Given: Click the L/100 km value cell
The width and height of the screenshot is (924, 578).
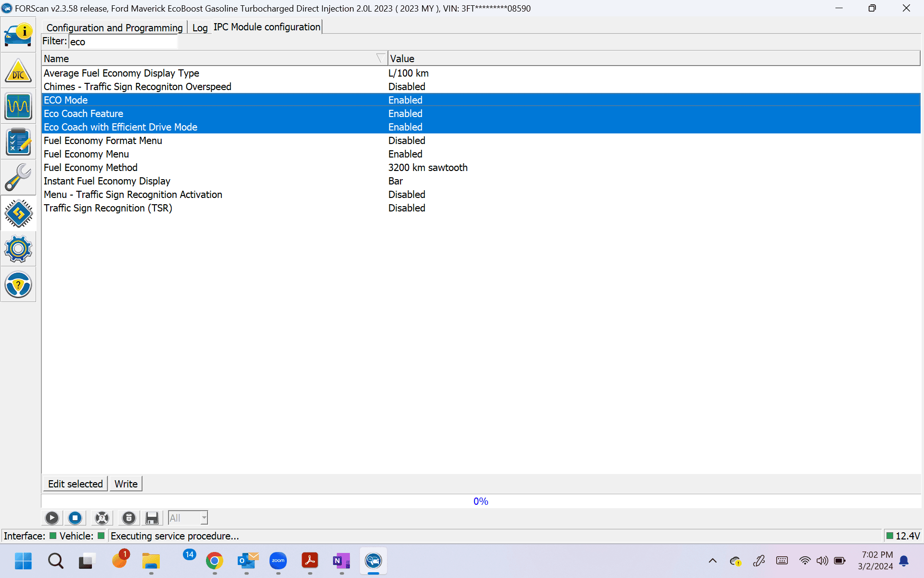Looking at the screenshot, I should pyautogui.click(x=409, y=73).
